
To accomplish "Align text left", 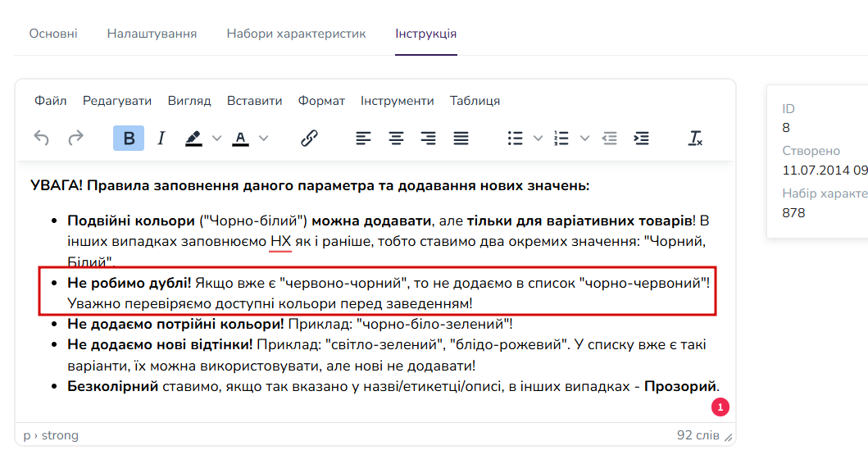I will [363, 138].
